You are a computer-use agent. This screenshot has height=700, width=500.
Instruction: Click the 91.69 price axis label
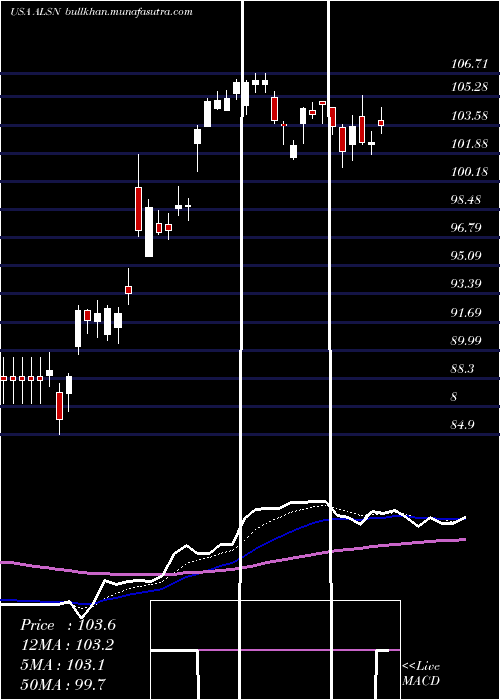pos(466,312)
